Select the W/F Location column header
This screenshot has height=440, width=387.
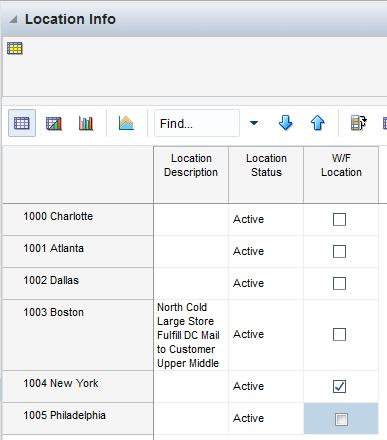coord(341,175)
